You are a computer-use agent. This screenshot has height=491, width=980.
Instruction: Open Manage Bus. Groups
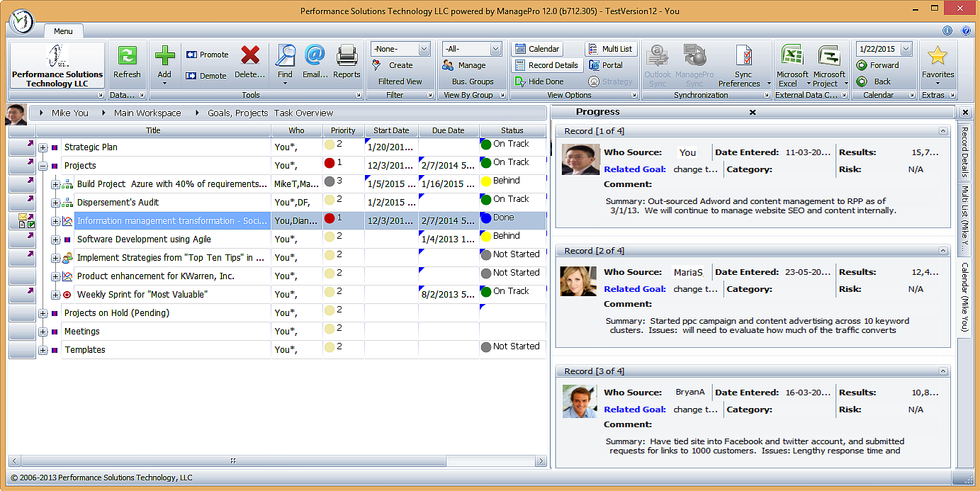472,73
